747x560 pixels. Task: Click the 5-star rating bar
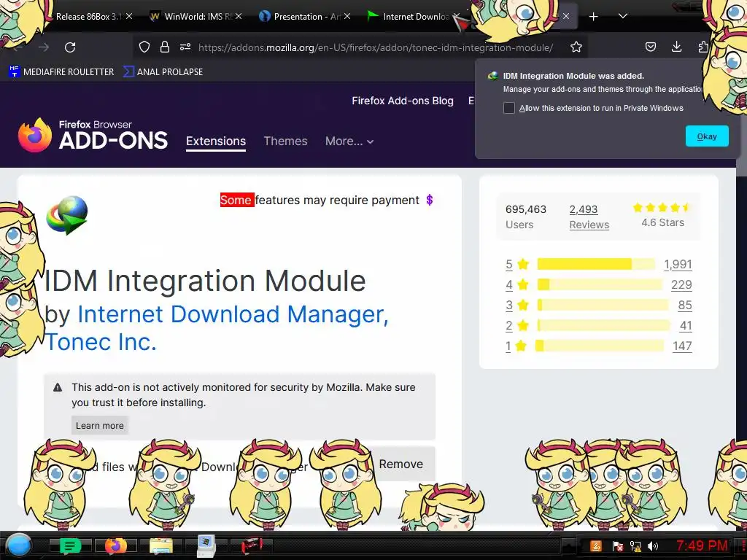click(x=596, y=264)
